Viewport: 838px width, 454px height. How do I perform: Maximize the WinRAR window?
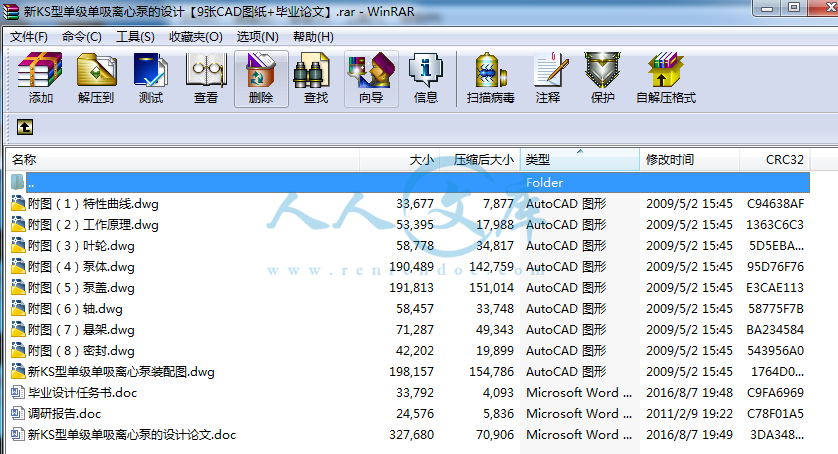tap(794, 7)
